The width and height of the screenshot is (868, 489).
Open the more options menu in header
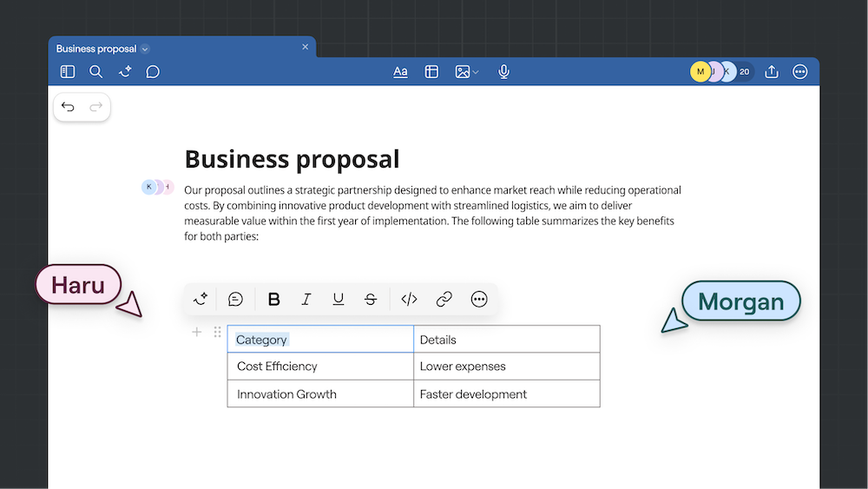pos(800,72)
